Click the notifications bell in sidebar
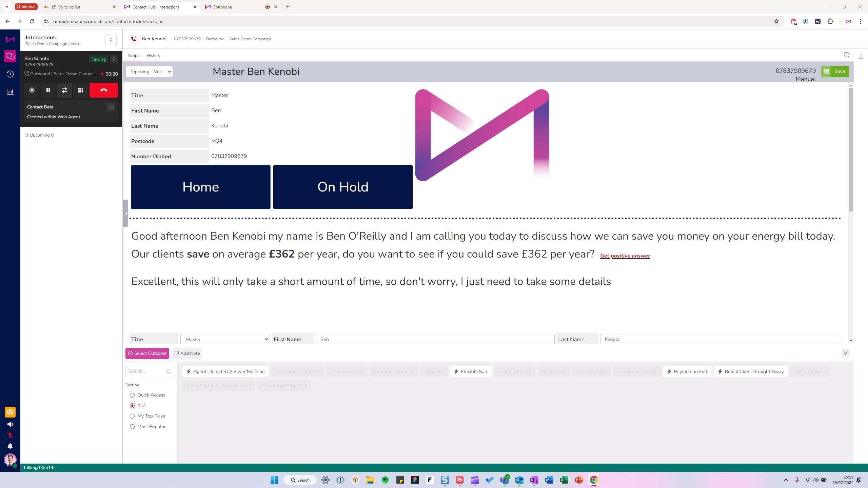 coord(10,446)
